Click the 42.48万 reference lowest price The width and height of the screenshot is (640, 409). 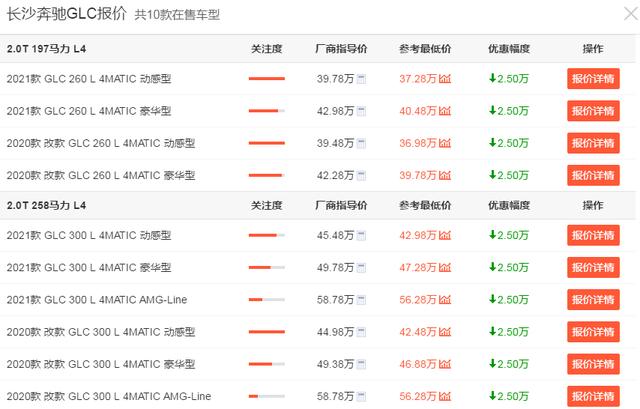click(418, 332)
